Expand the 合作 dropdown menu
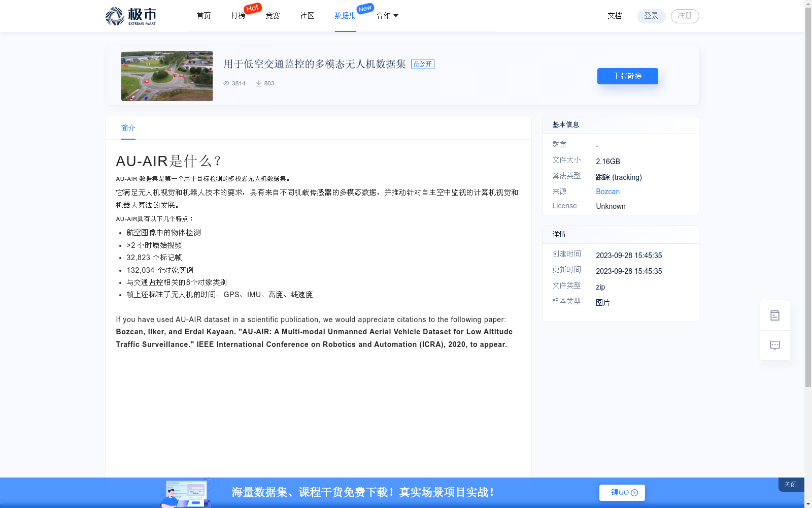 pos(387,16)
